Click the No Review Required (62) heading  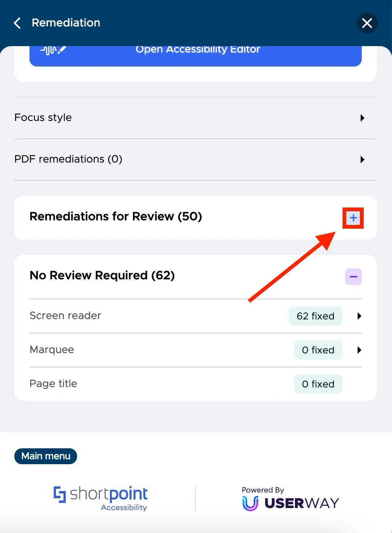(102, 276)
